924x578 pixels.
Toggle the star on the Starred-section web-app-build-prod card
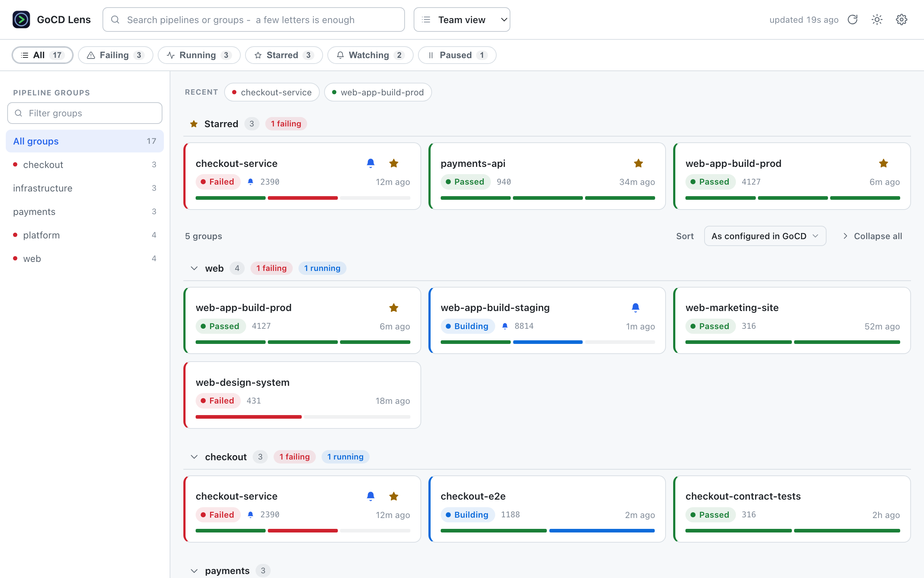pyautogui.click(x=884, y=163)
